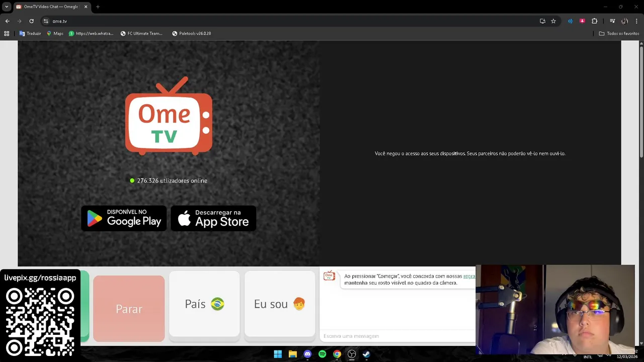The image size is (644, 362).
Task: Click the pink person extension icon
Action: point(582,21)
